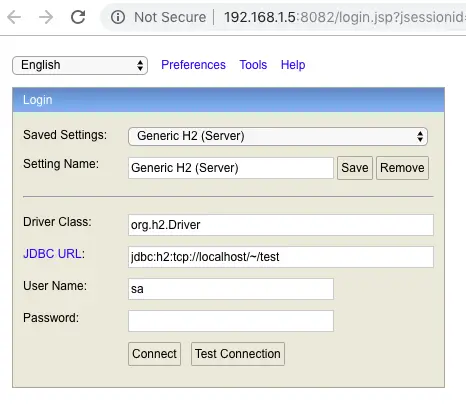
Task: Run Test Connection
Action: (x=238, y=354)
